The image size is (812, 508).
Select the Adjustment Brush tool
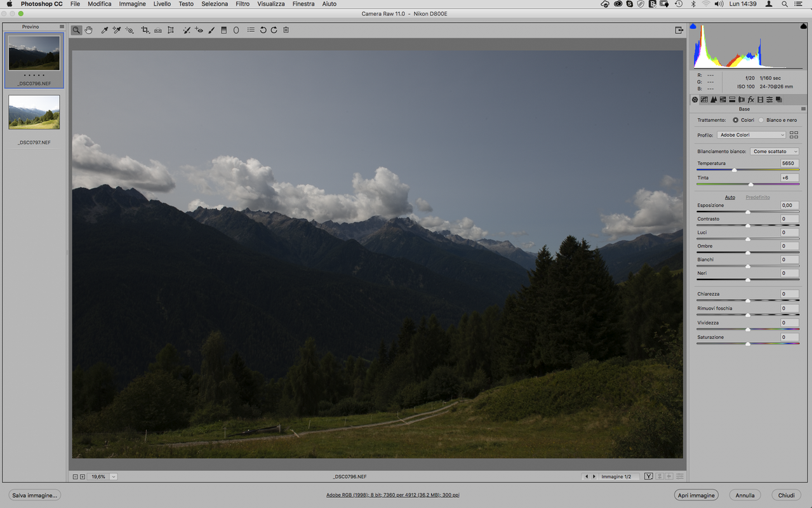(211, 30)
